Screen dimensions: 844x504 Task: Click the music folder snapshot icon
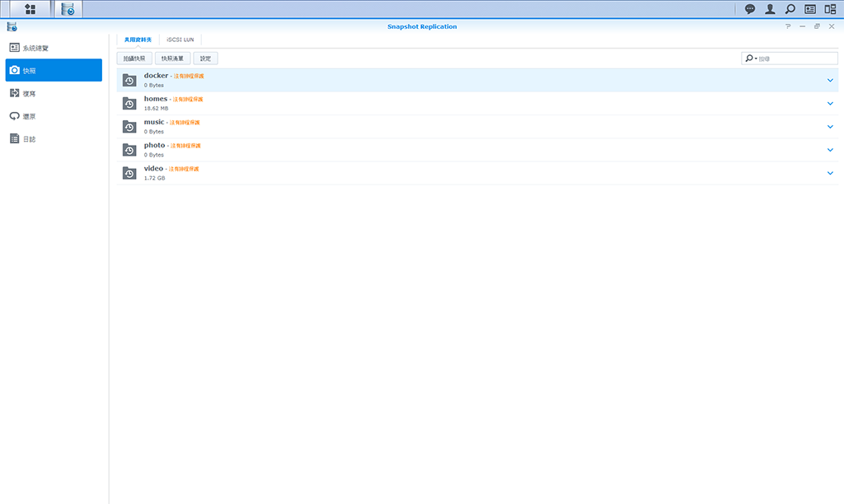[129, 126]
